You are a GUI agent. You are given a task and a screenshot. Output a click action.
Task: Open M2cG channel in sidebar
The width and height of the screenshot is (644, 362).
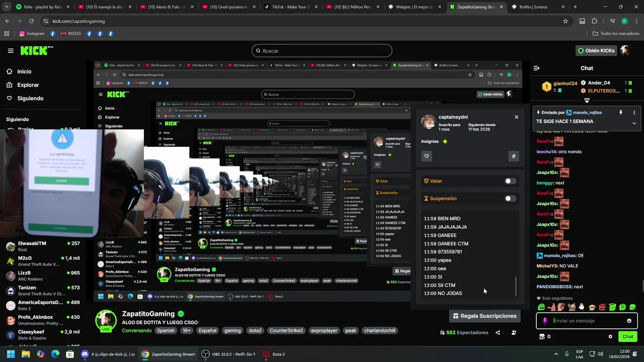tap(43, 261)
